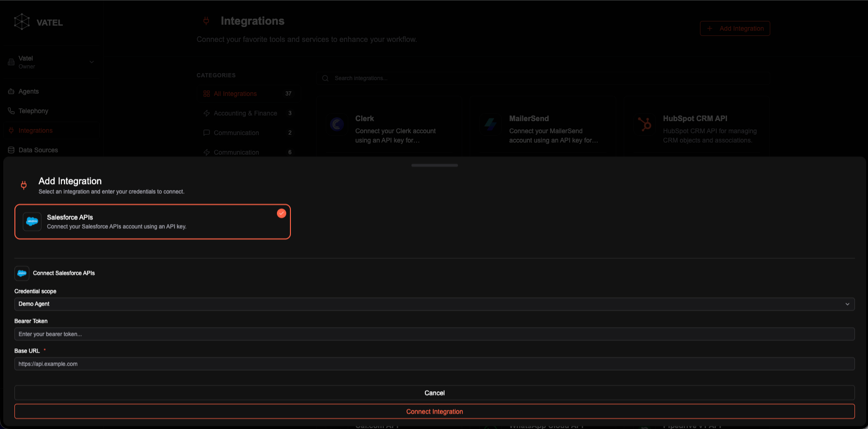Click the Cancel button
The width and height of the screenshot is (868, 429).
coord(435,393)
